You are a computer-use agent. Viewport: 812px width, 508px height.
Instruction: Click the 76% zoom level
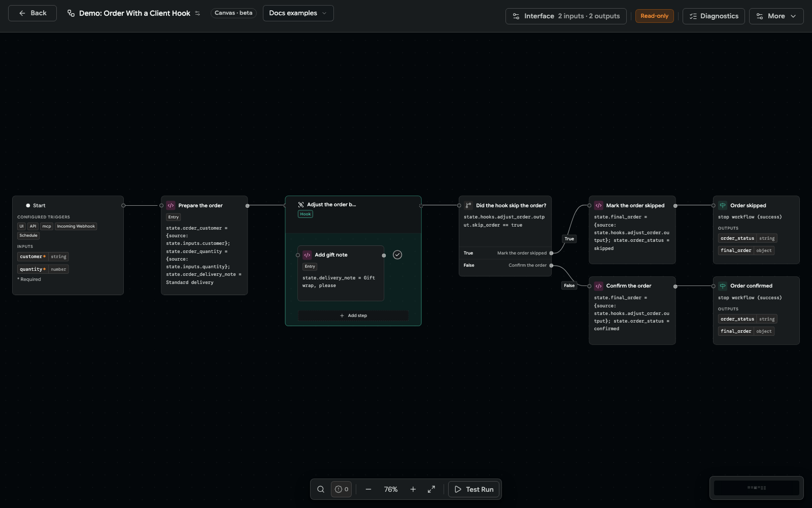(x=391, y=489)
